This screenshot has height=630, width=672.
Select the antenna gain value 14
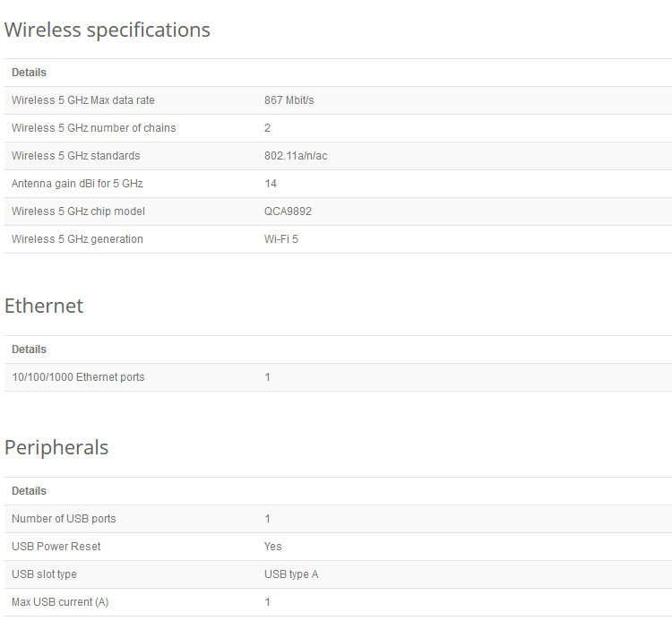(x=271, y=184)
